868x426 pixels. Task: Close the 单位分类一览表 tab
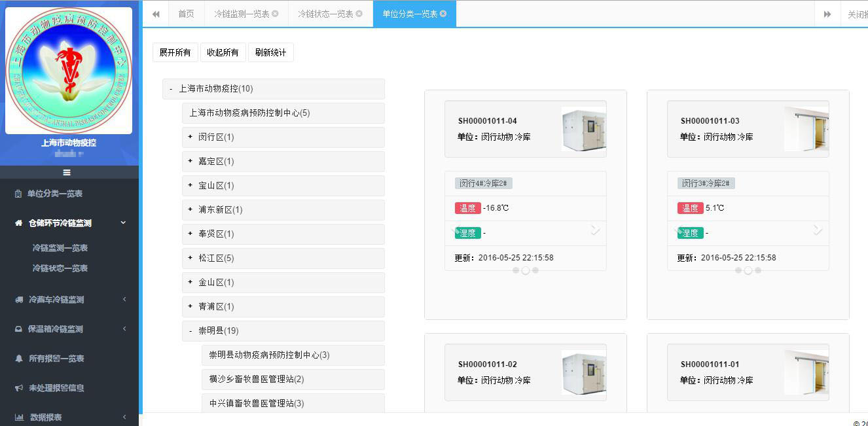click(443, 14)
